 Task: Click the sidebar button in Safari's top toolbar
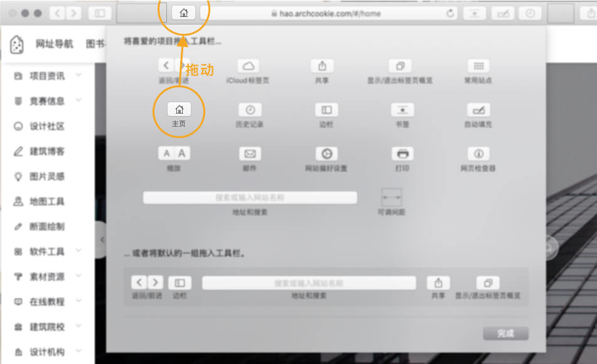coord(100,14)
